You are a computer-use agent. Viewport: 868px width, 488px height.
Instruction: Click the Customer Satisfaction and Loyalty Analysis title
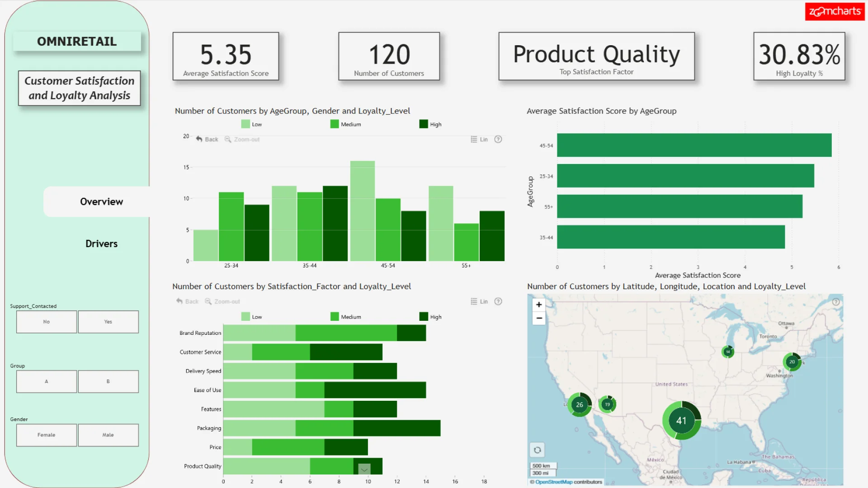79,88
